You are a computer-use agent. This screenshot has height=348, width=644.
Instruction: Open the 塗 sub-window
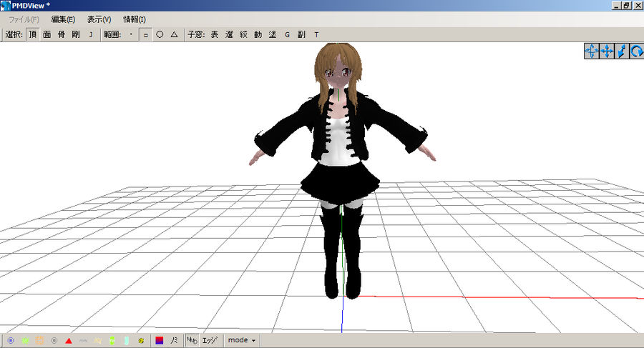[x=273, y=34]
